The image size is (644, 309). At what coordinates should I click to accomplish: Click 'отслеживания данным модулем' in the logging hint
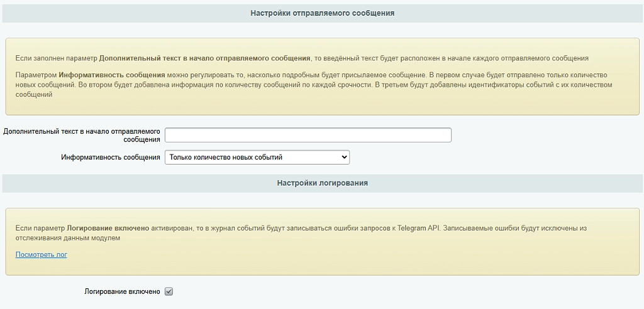pyautogui.click(x=68, y=238)
